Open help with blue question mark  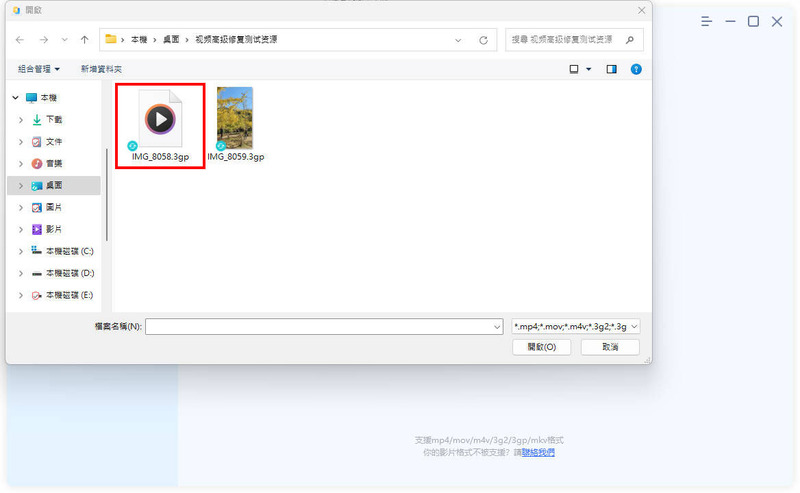(x=636, y=69)
